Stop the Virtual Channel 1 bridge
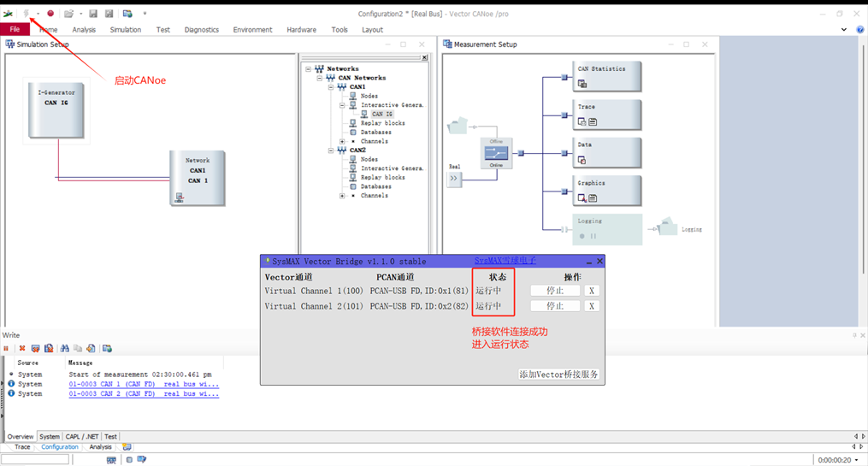The image size is (868, 466). [555, 291]
